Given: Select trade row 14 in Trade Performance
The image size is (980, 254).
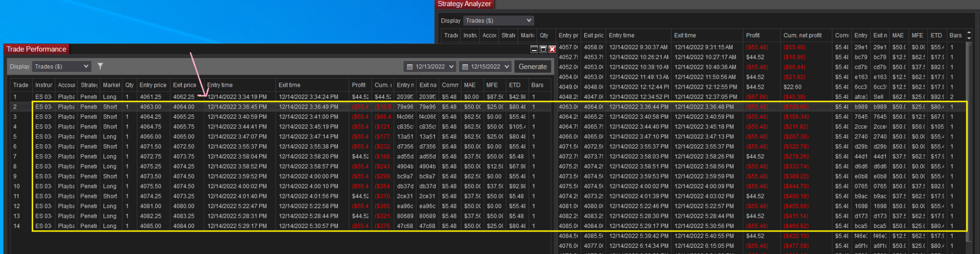Looking at the screenshot, I should 281,226.
